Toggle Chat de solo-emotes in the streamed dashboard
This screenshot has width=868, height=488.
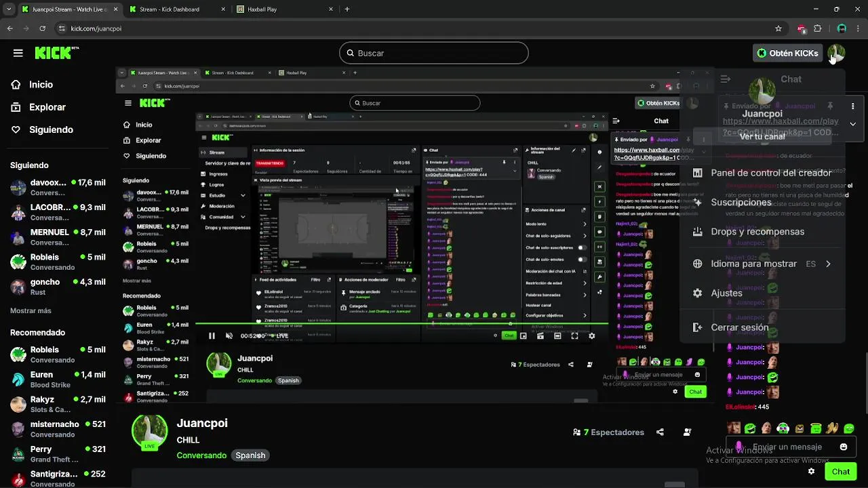point(582,259)
